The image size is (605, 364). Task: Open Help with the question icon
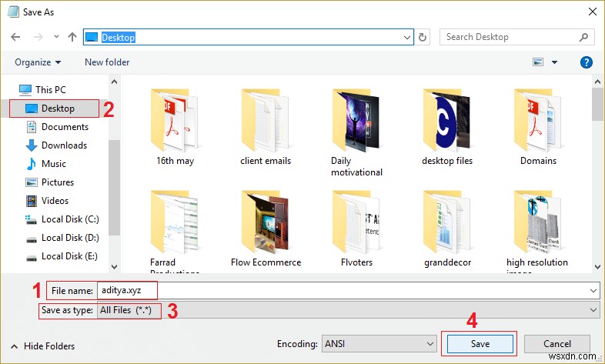coord(586,62)
